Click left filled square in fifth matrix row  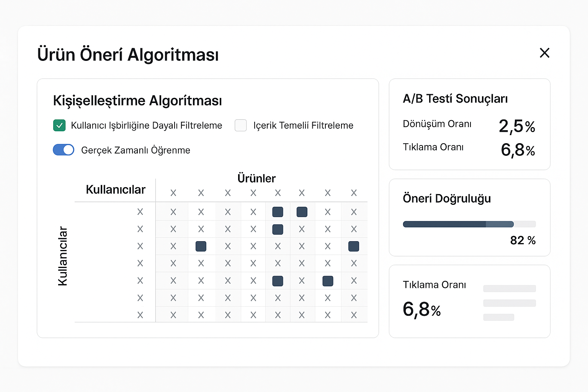click(278, 281)
